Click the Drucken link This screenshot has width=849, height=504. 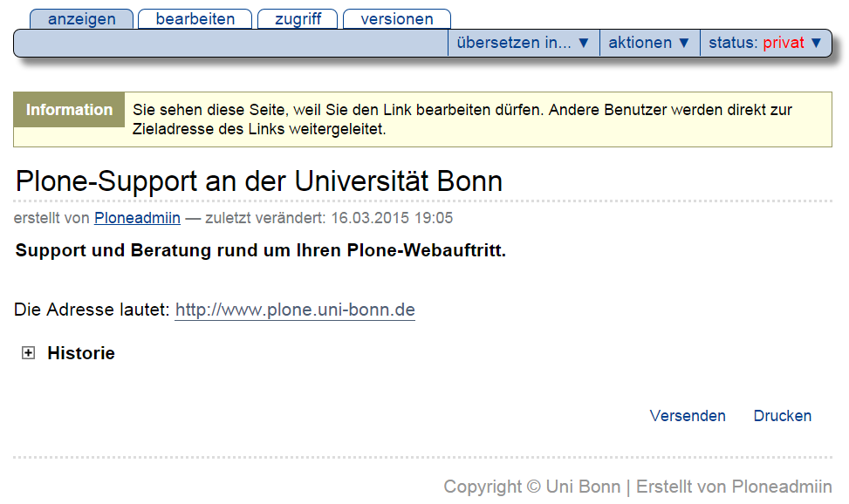tap(783, 416)
